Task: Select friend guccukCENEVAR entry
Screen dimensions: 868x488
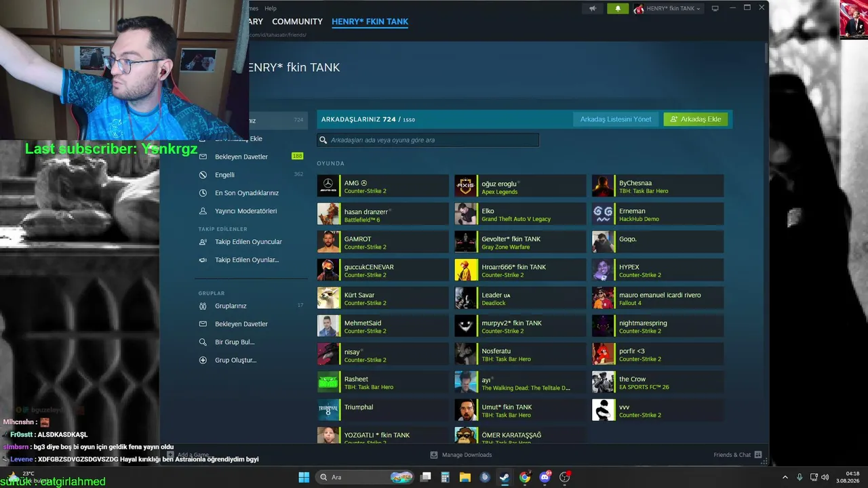Action: tap(383, 270)
